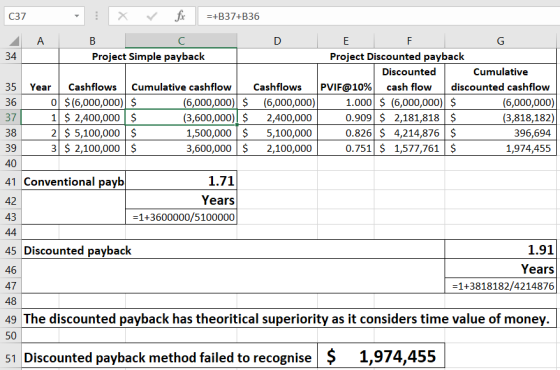
Task: Select row 48 header
Action: tap(11, 301)
